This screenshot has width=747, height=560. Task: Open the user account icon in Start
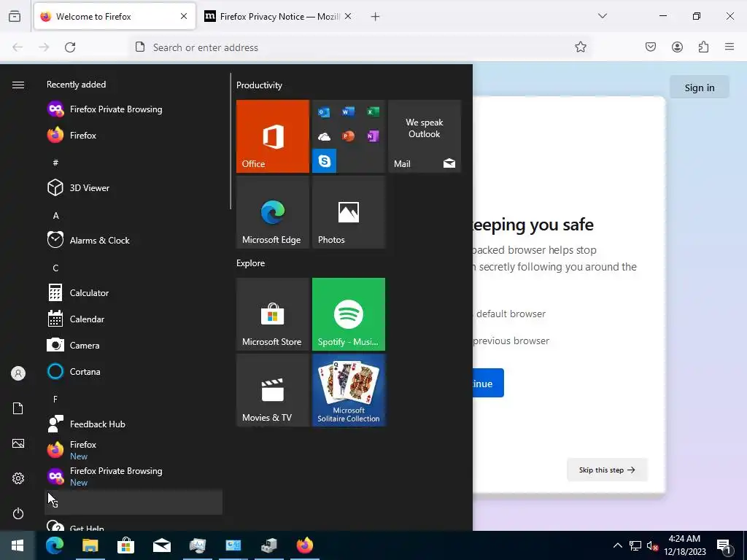pyautogui.click(x=18, y=373)
